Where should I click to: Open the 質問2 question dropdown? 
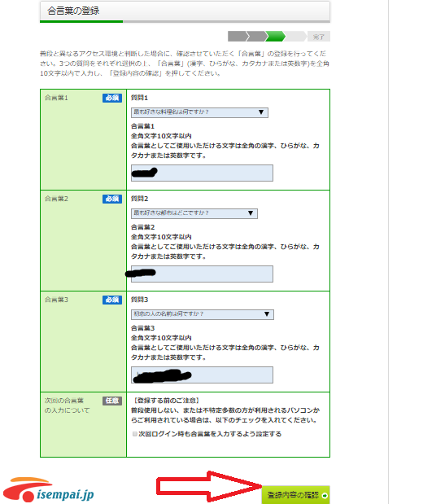194,213
